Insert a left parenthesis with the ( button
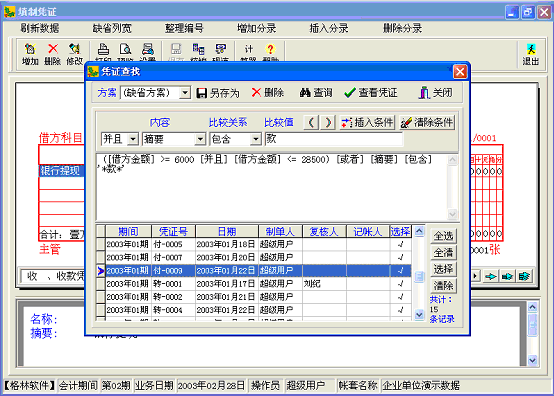Image resolution: width=554 pixels, height=396 pixels. coord(311,123)
